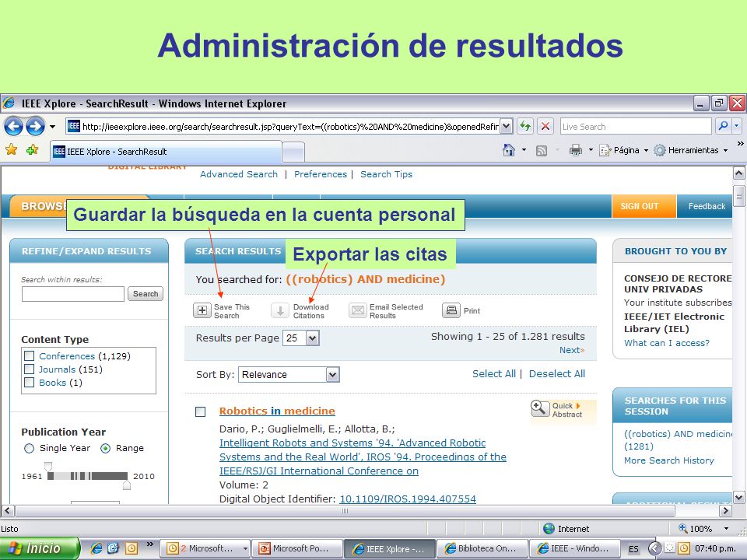Click the Select All link
This screenshot has width=747, height=560.
pos(494,374)
